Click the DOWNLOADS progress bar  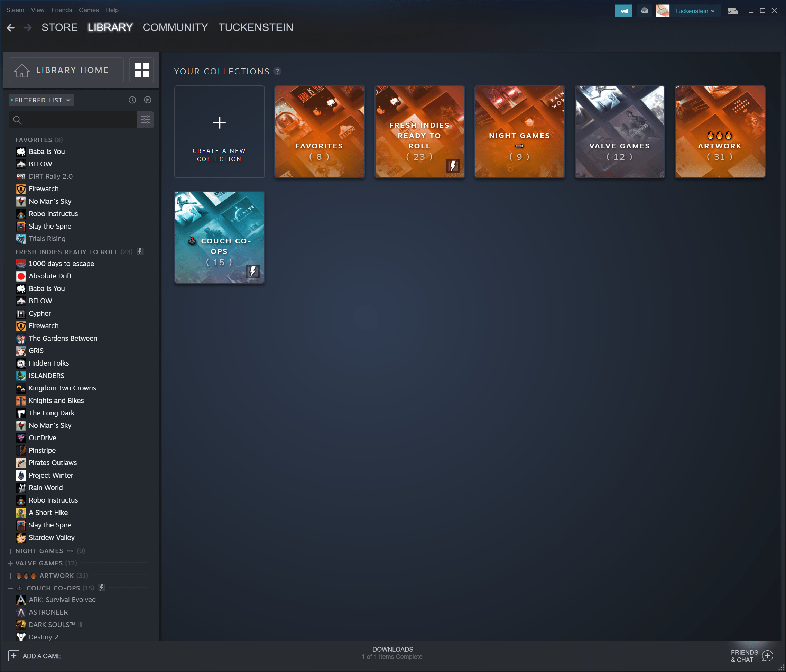[x=393, y=652]
